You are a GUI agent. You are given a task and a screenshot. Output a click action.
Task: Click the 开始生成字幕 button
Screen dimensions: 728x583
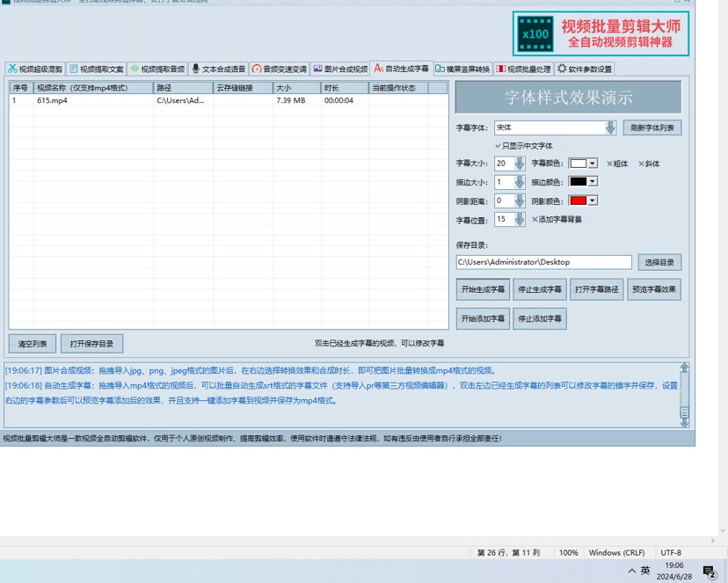pyautogui.click(x=483, y=289)
